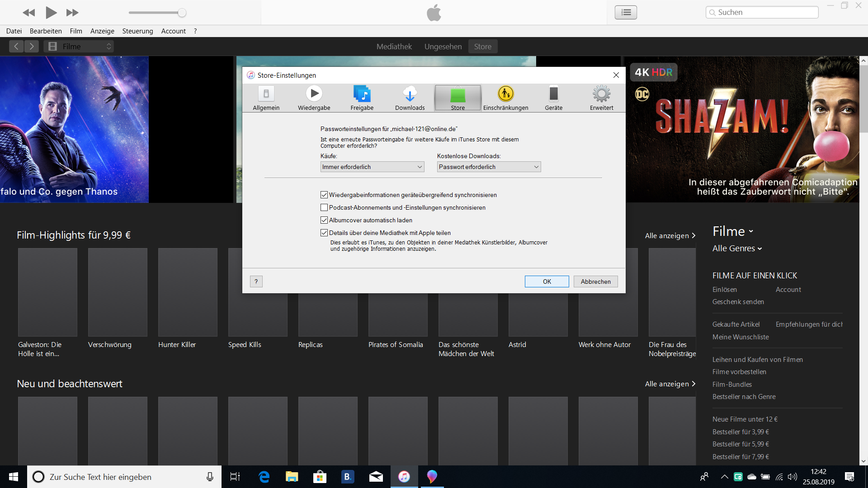Expand the Alle Genres dropdown
Image resolution: width=868 pixels, height=488 pixels.
click(737, 249)
